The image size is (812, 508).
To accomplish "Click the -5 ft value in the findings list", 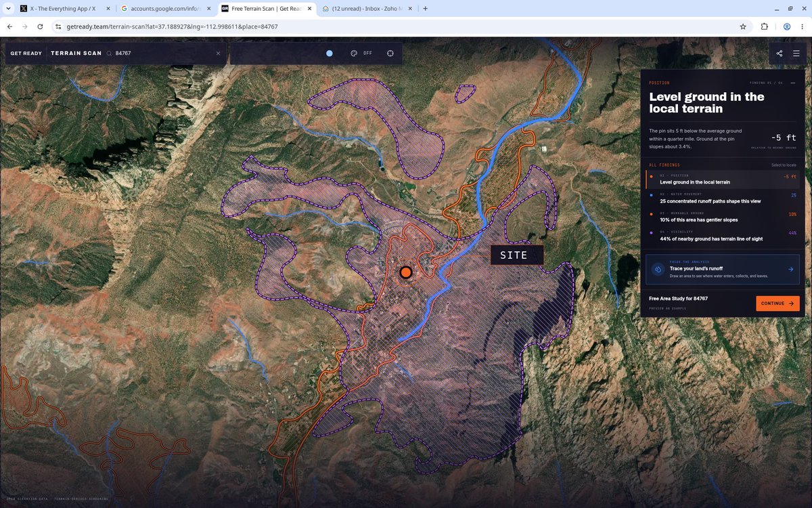I will 789,177.
